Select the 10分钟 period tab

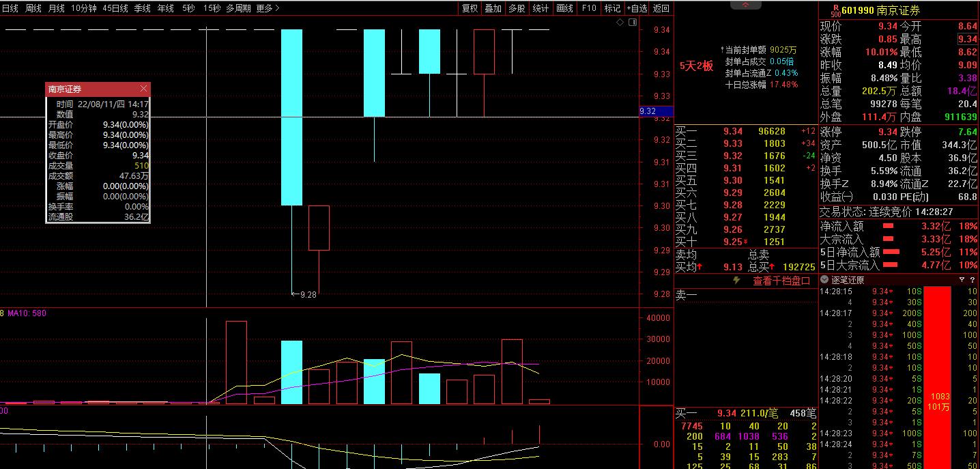tap(83, 8)
